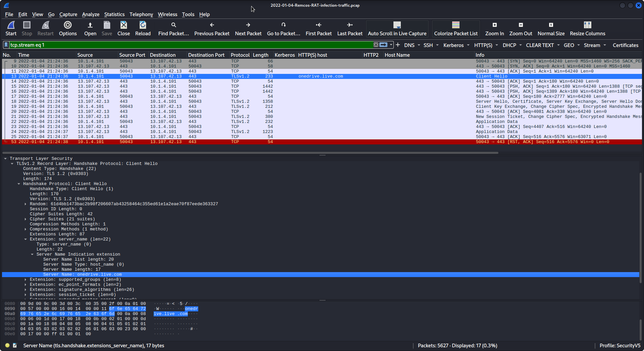This screenshot has height=351, width=644.
Task: Expand the supported_groups extension
Action: click(x=25, y=279)
